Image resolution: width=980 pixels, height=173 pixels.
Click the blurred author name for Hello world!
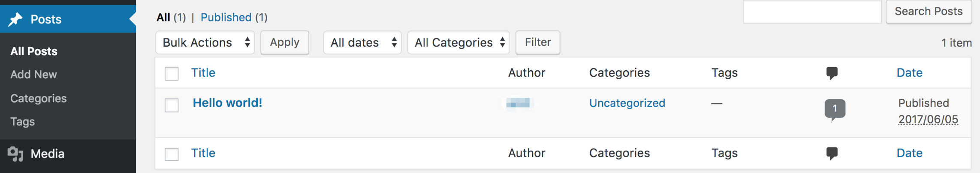[518, 103]
